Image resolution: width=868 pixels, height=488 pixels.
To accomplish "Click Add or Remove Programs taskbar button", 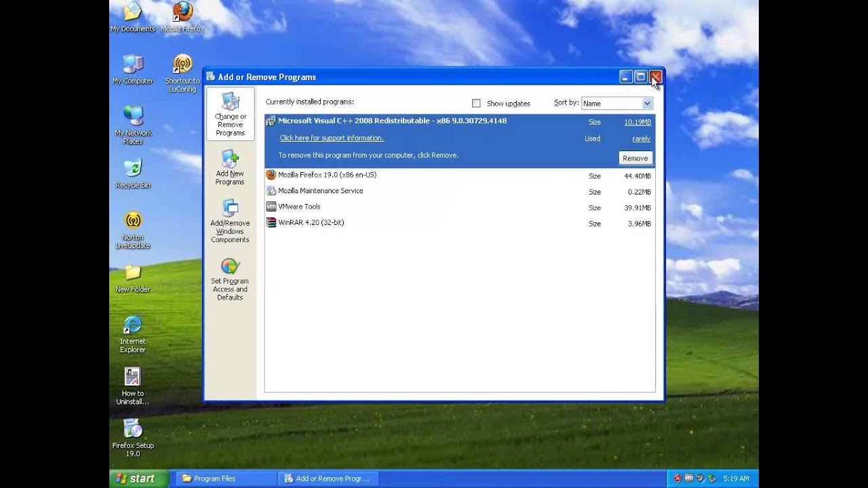I will 329,479.
